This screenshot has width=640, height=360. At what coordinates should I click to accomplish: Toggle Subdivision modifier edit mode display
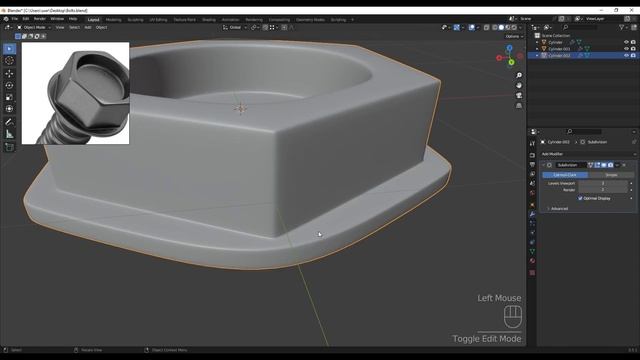597,165
